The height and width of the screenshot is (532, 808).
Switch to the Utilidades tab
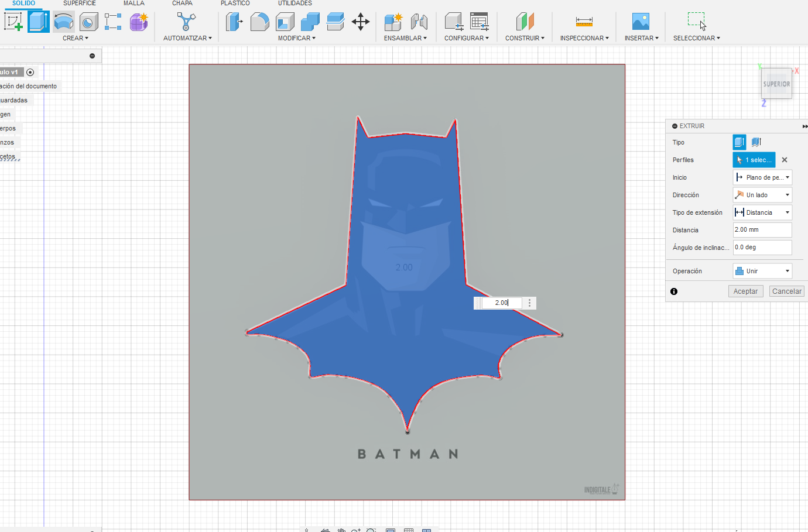click(295, 4)
